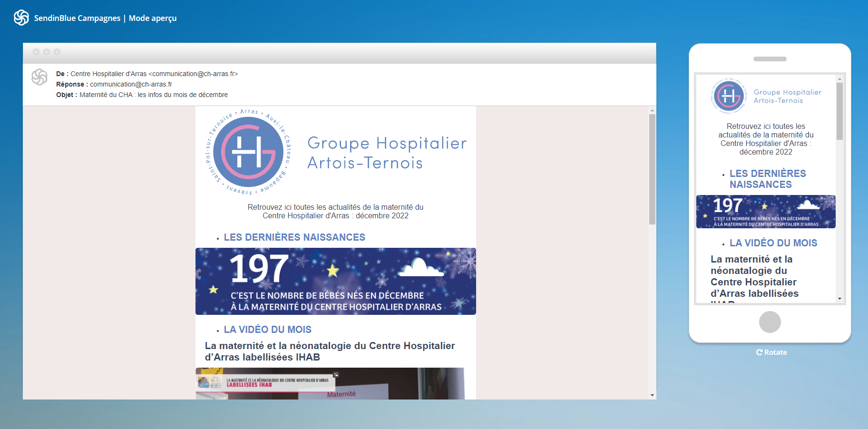868x429 pixels.
Task: Open the 197 births banner image
Action: (x=335, y=281)
